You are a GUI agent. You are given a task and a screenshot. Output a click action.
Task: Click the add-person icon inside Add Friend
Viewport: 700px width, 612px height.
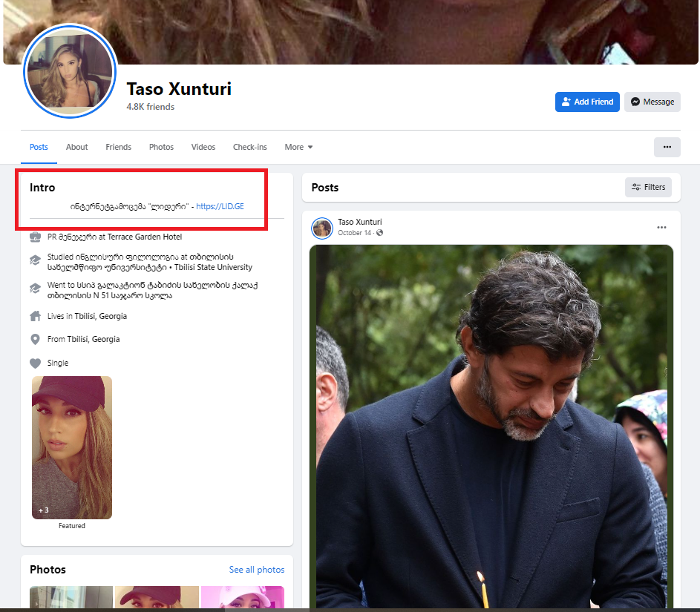click(566, 102)
